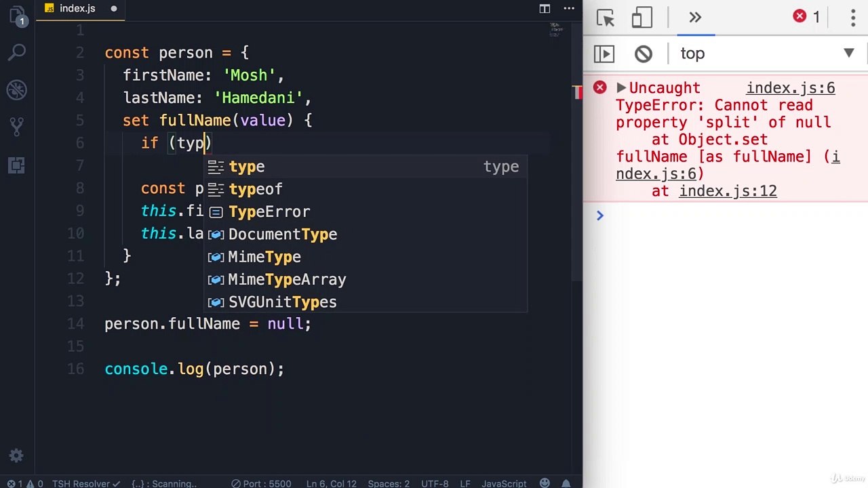This screenshot has height=488, width=868.
Task: Choose the DocumentType suggestion
Action: point(366,235)
